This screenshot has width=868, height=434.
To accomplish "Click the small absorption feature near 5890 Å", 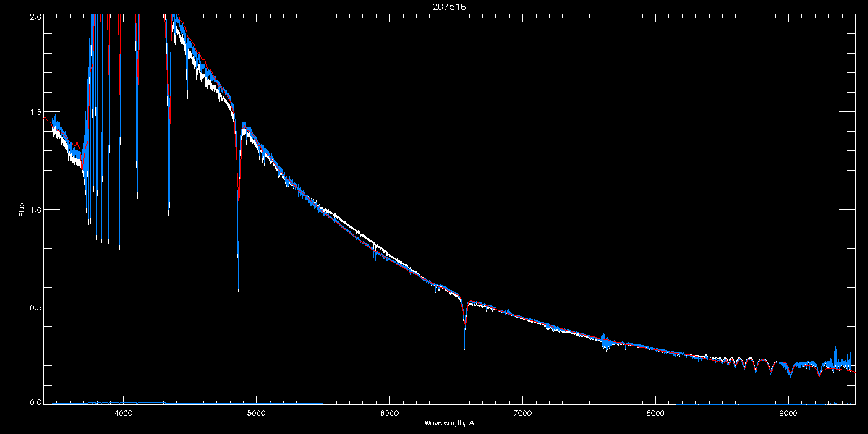I will tap(374, 255).
